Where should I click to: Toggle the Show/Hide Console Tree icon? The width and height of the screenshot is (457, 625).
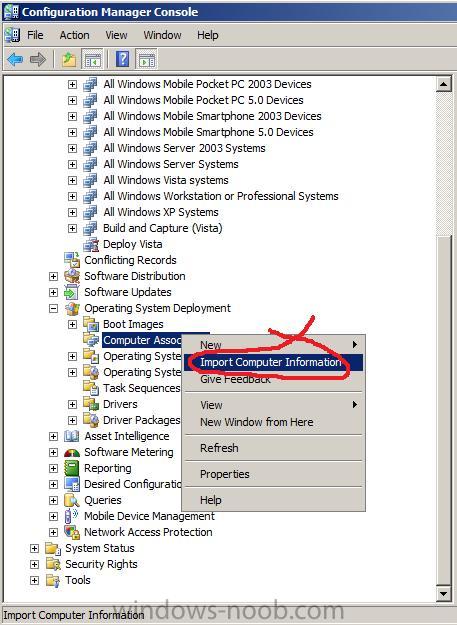[92, 60]
